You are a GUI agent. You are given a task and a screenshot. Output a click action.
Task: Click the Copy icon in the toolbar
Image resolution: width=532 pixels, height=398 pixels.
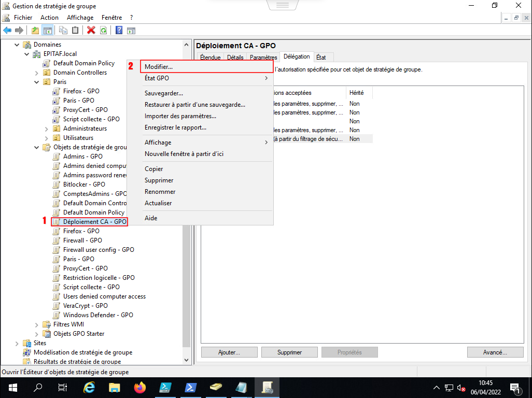[x=63, y=30]
